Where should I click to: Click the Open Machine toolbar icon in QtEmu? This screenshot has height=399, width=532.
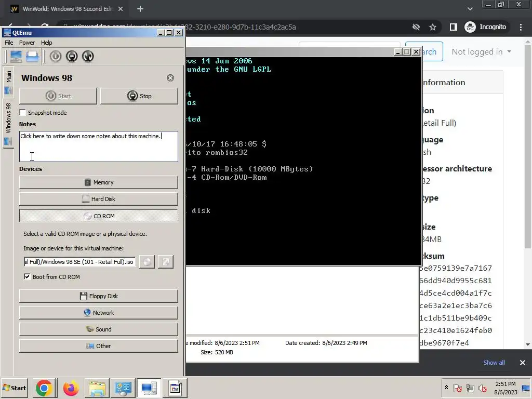coord(32,56)
